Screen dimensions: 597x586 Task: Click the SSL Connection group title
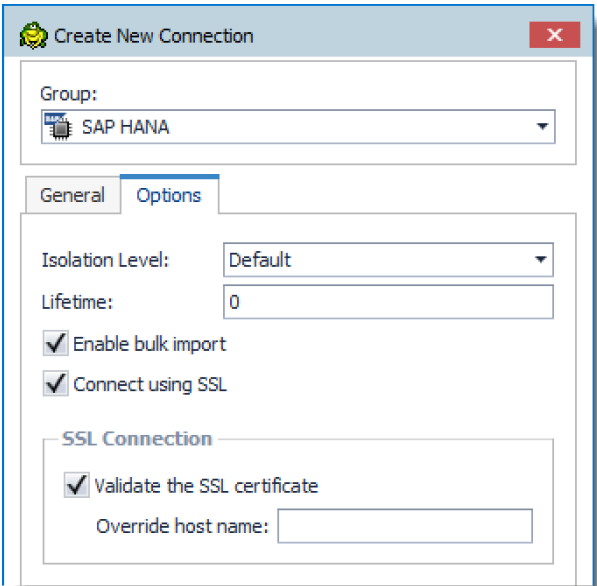(x=137, y=439)
